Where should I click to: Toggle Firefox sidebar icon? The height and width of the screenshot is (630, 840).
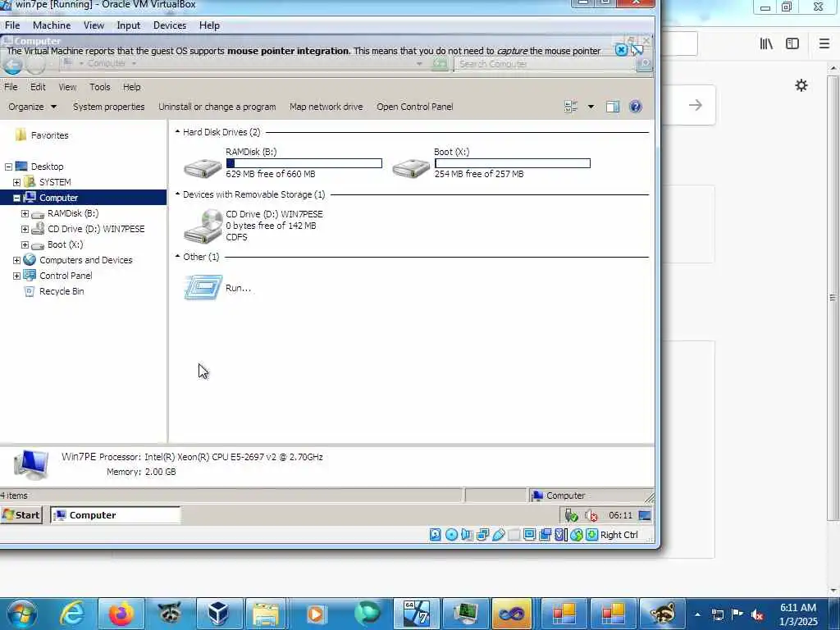(x=792, y=44)
